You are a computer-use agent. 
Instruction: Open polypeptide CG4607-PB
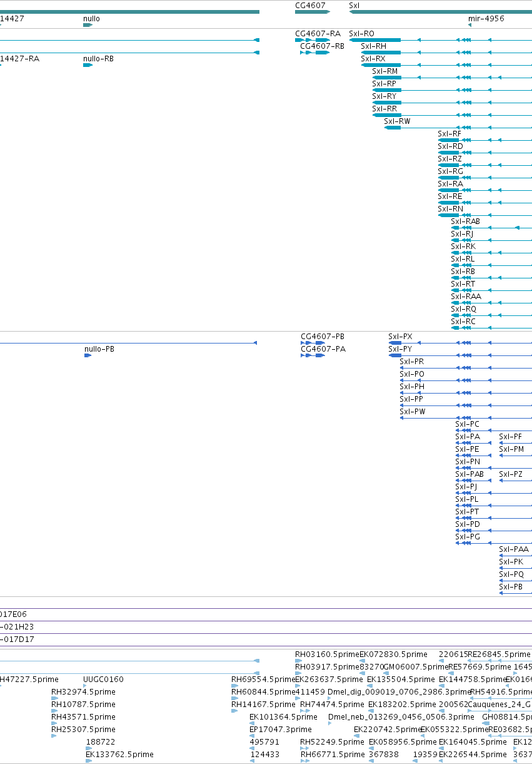coord(323,337)
